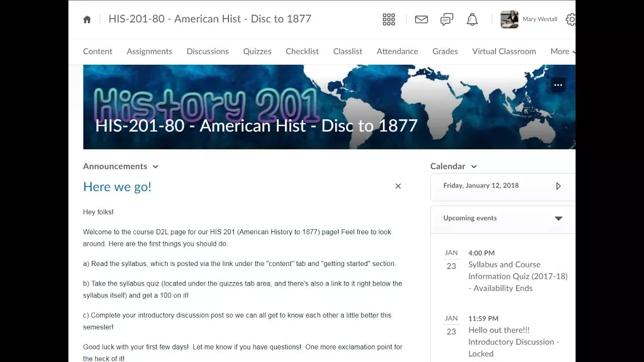Open the update alerts bell icon
This screenshot has height=362, width=644.
pyautogui.click(x=472, y=20)
